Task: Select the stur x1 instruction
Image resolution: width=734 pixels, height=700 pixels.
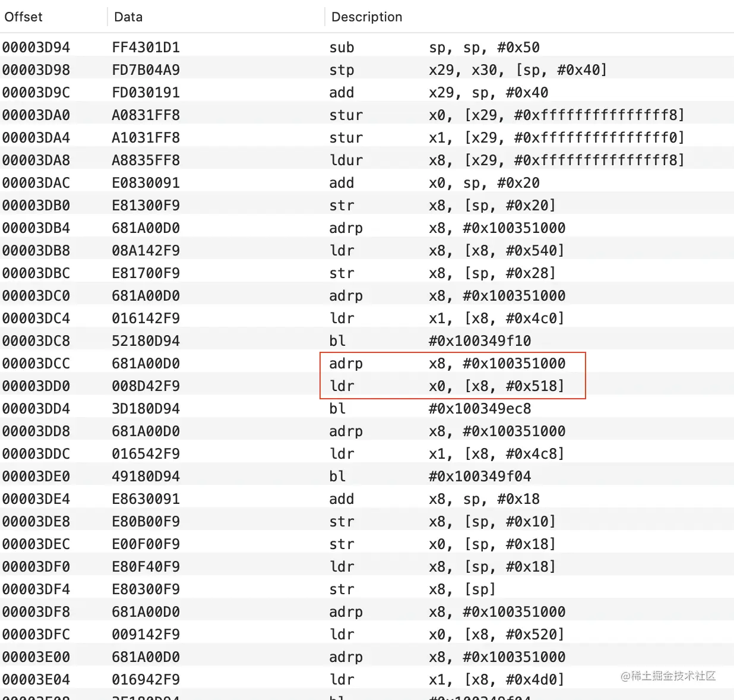Action: [507, 138]
